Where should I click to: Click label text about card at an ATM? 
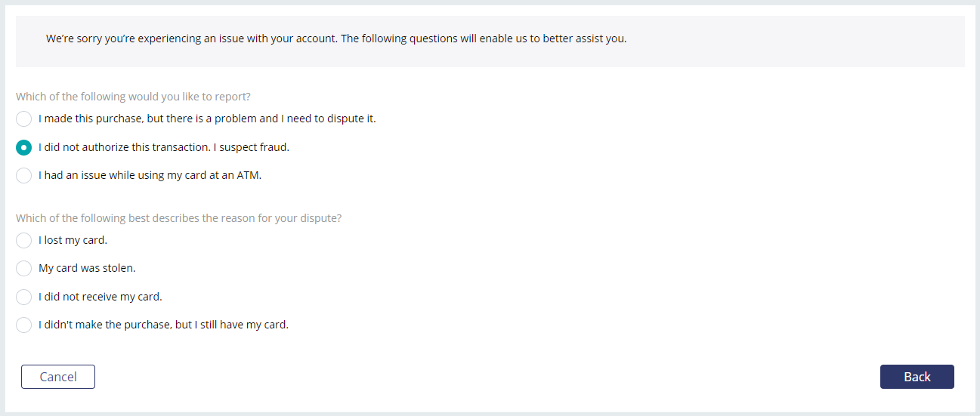(x=150, y=175)
